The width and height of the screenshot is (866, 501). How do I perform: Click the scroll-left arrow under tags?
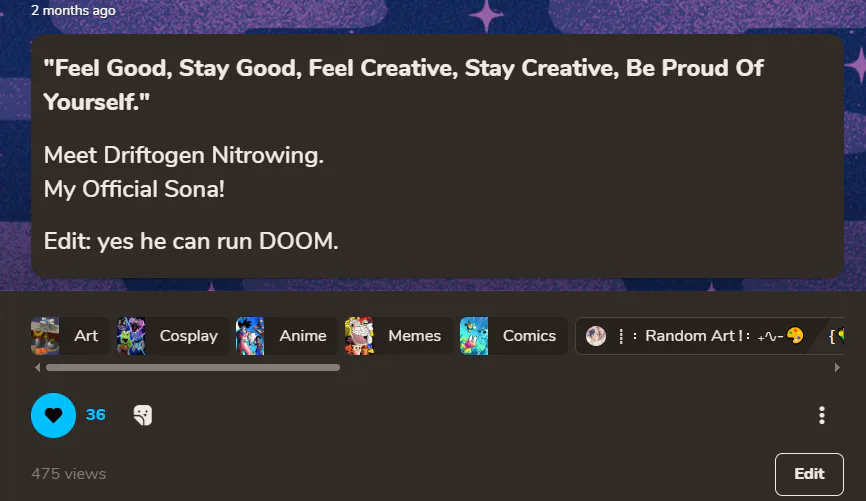click(x=37, y=367)
